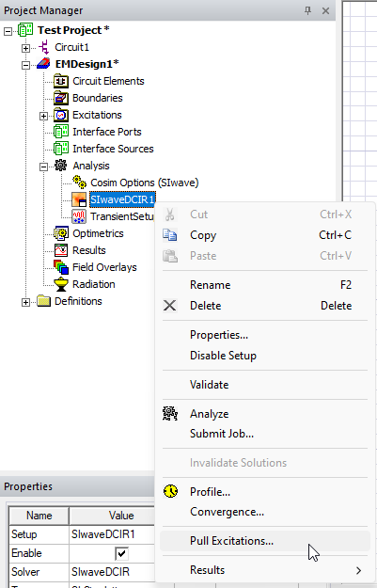Click the Optimetrics icon
This screenshot has width=377, height=588.
tap(61, 233)
